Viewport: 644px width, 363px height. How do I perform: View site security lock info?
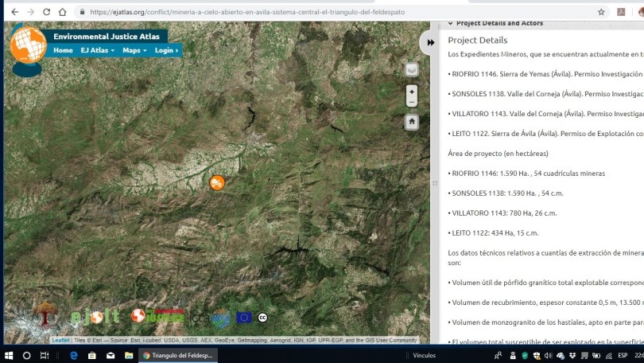click(x=82, y=12)
